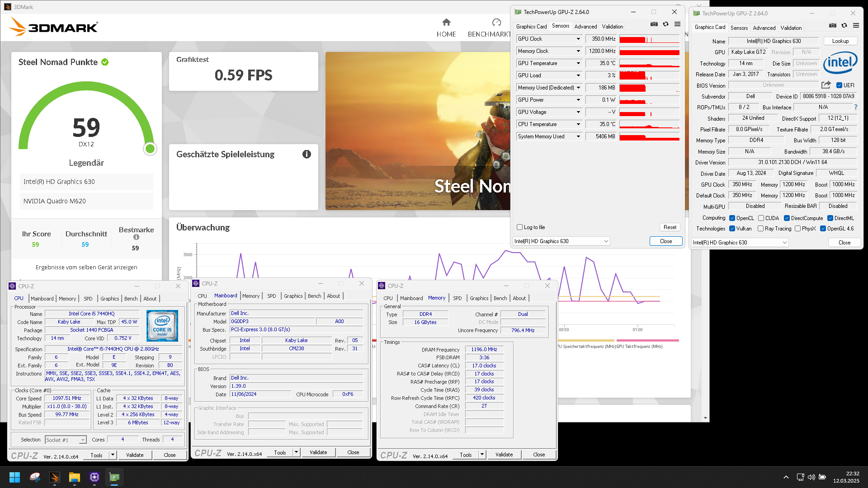Image resolution: width=868 pixels, height=488 pixels.
Task: Enable the Log to file checkbox
Action: point(519,227)
